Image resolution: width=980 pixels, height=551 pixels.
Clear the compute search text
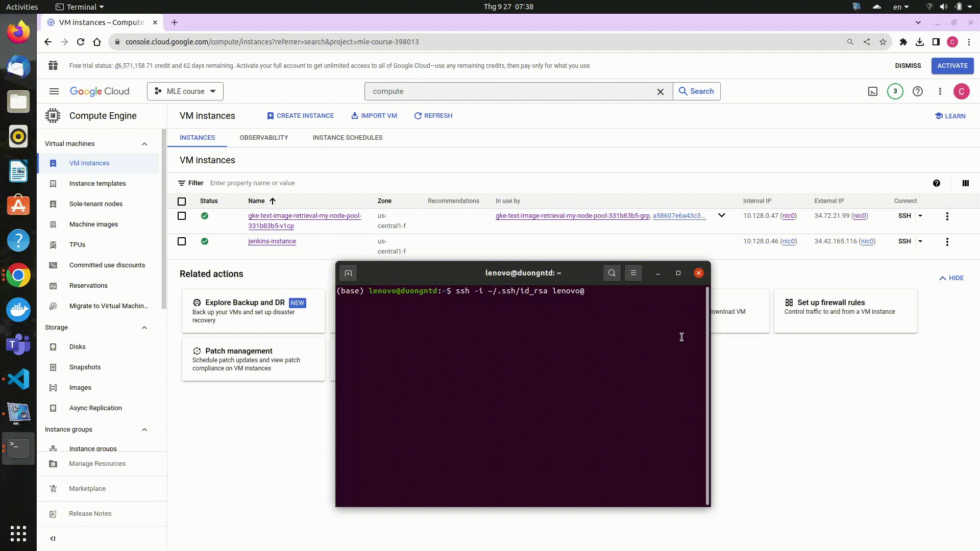pos(660,92)
